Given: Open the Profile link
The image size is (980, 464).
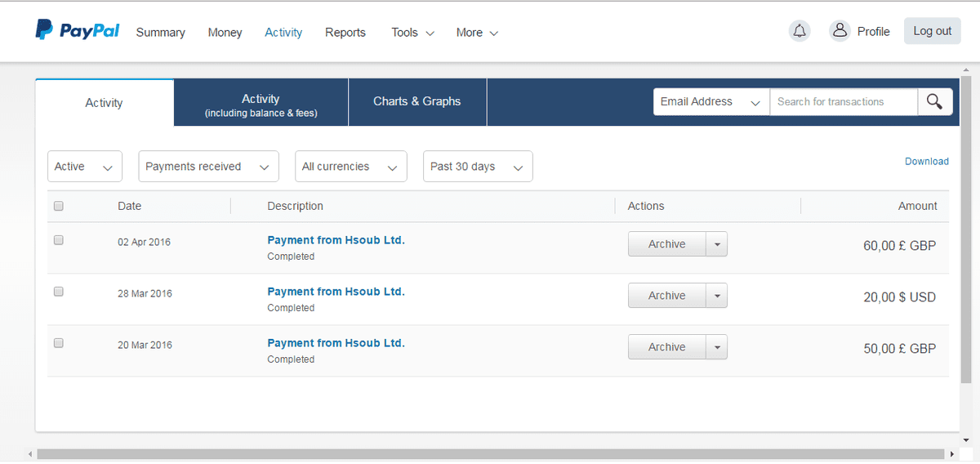Looking at the screenshot, I should (x=873, y=32).
